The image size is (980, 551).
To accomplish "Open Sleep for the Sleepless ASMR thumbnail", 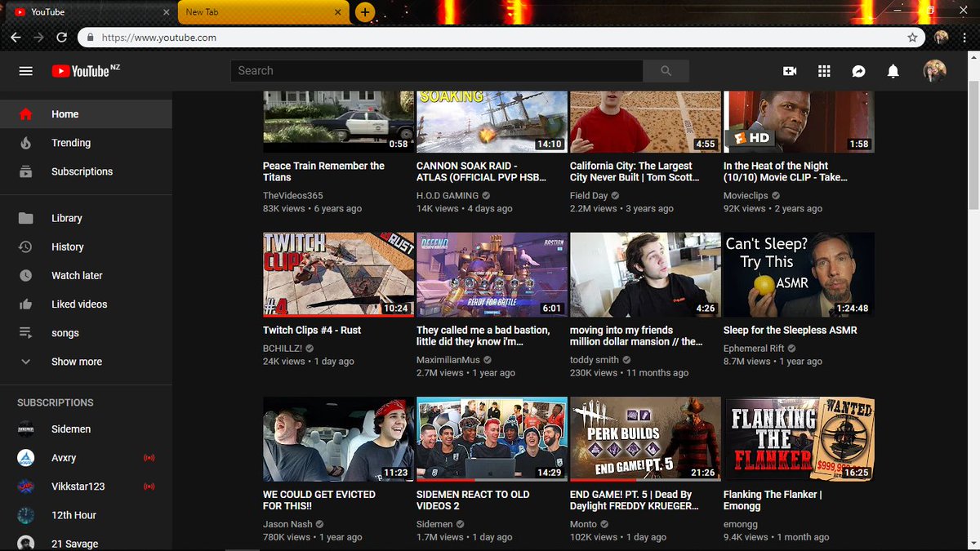I will (799, 274).
